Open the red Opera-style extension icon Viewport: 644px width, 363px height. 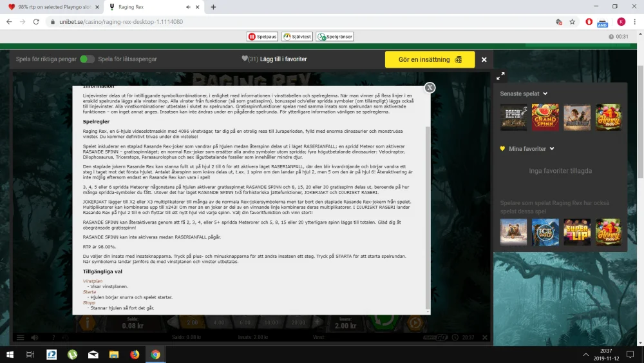click(589, 22)
